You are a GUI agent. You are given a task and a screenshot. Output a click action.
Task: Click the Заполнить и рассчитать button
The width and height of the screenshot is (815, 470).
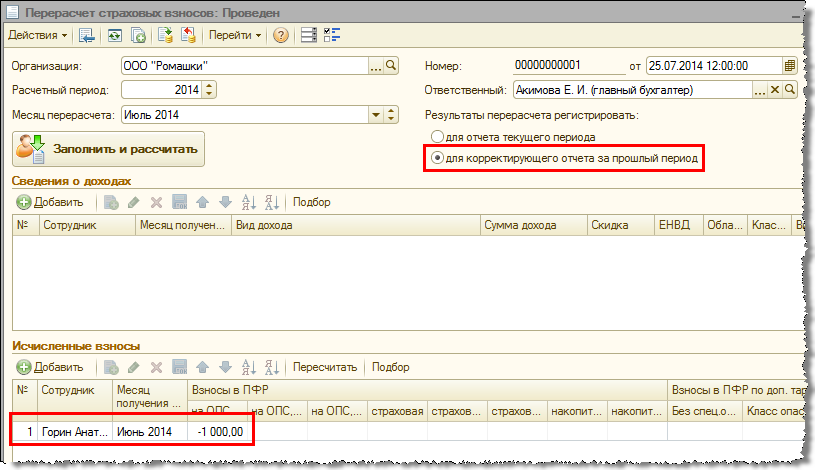point(108,149)
